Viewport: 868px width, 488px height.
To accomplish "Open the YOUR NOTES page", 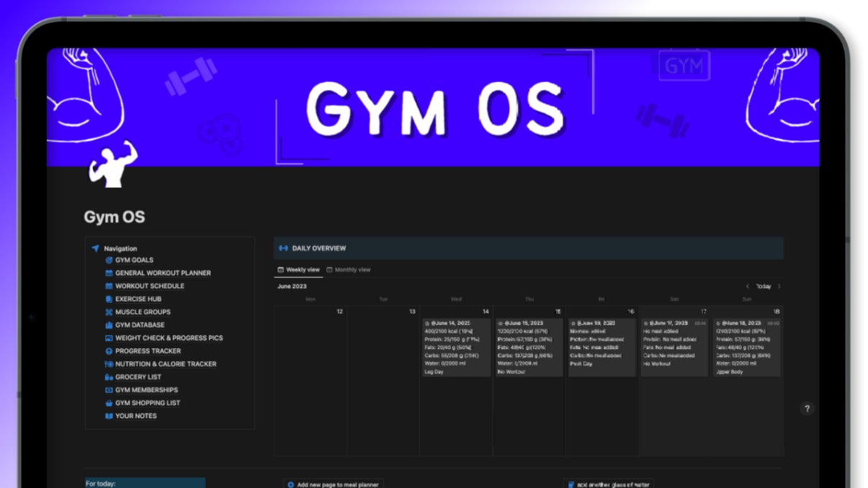I will 136,416.
